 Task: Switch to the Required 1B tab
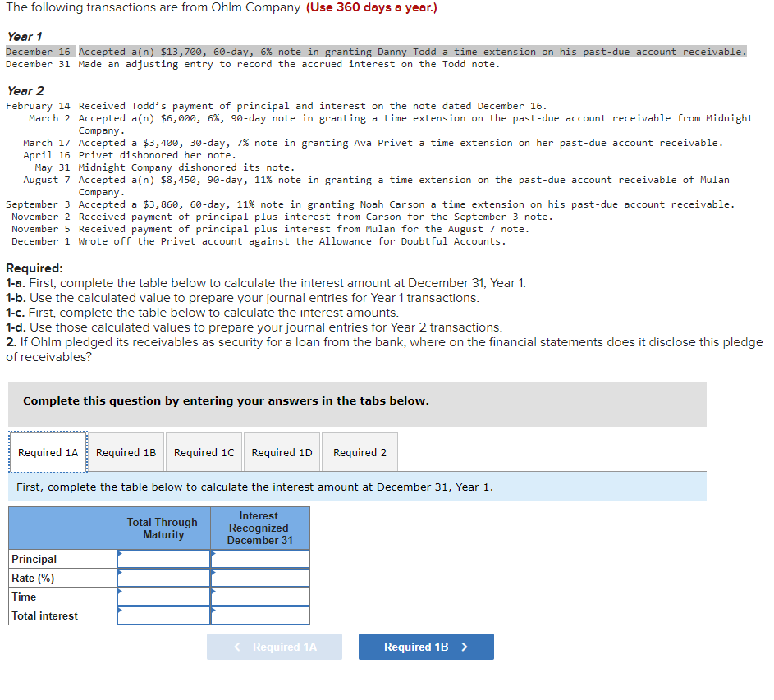pos(126,452)
